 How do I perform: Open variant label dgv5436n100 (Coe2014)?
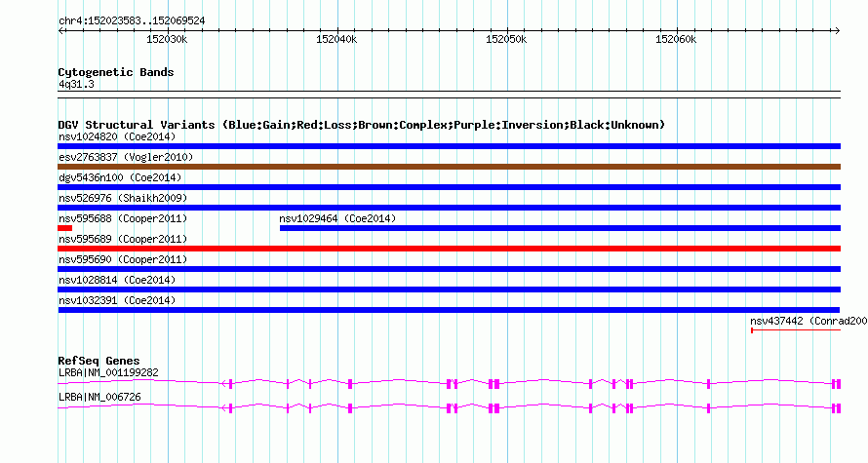click(x=120, y=177)
